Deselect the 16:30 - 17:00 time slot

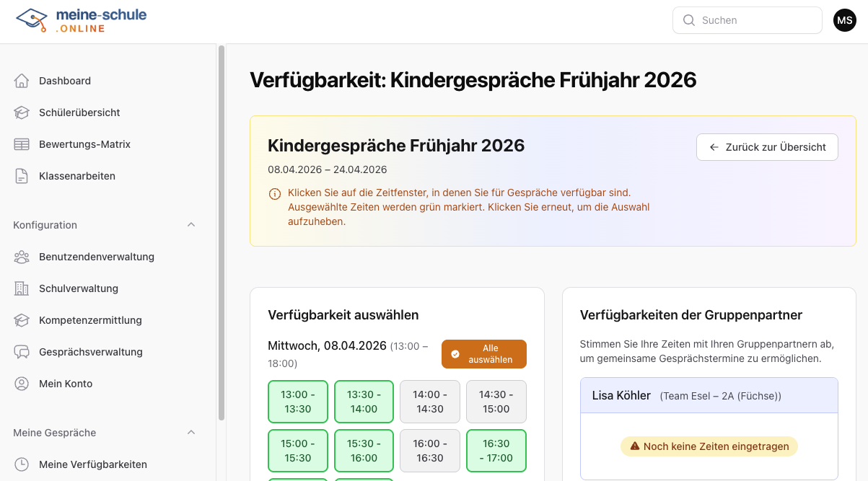pyautogui.click(x=496, y=451)
